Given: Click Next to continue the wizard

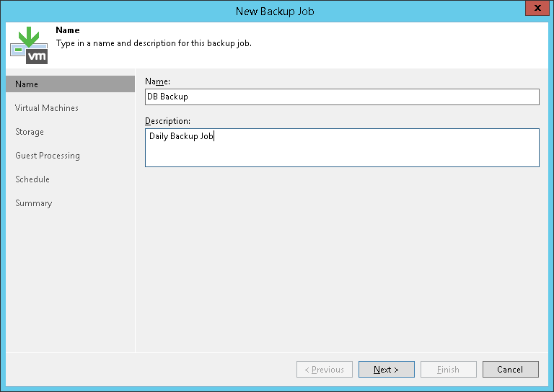Looking at the screenshot, I should click(386, 370).
